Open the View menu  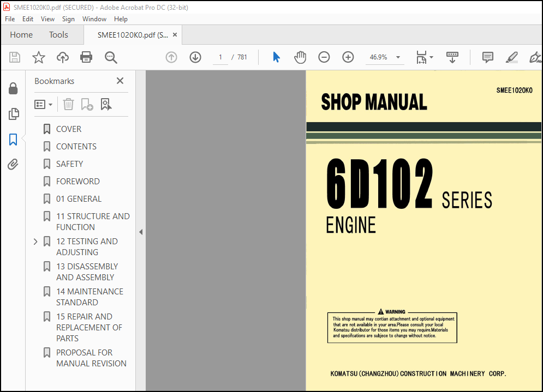point(47,19)
